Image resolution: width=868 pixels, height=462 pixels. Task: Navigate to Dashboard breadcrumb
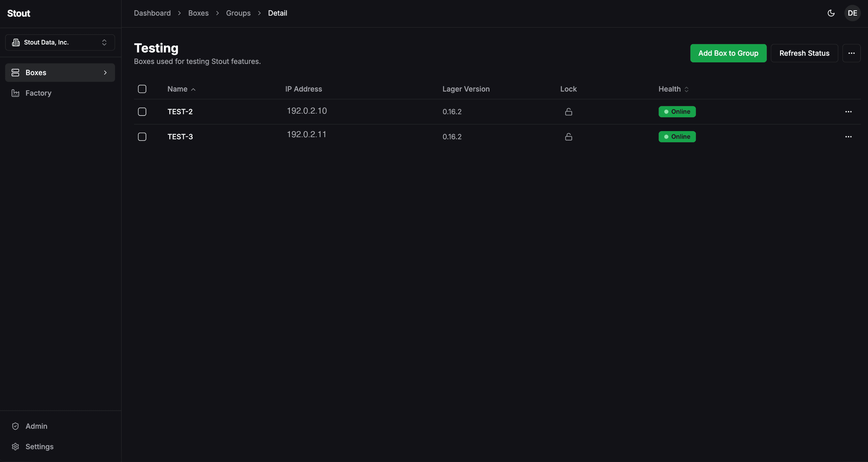(152, 13)
